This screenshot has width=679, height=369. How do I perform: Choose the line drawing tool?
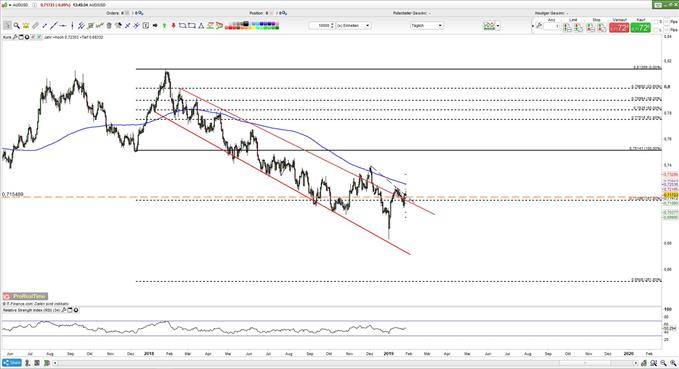pyautogui.click(x=53, y=26)
